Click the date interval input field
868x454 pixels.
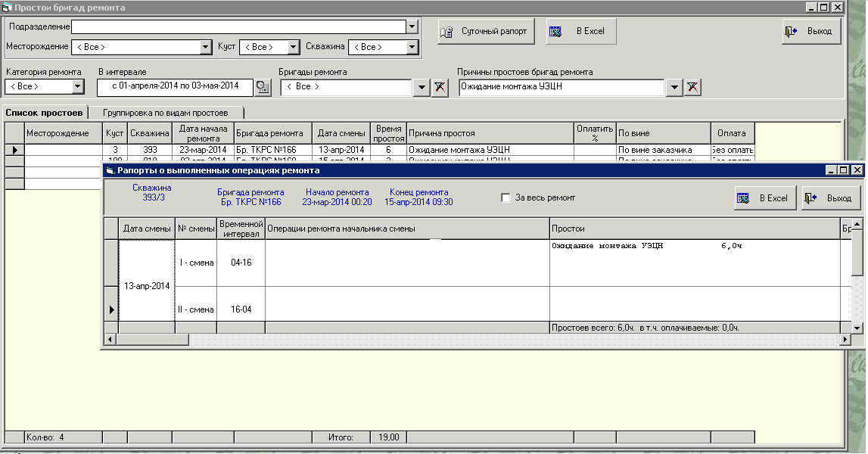click(x=175, y=86)
